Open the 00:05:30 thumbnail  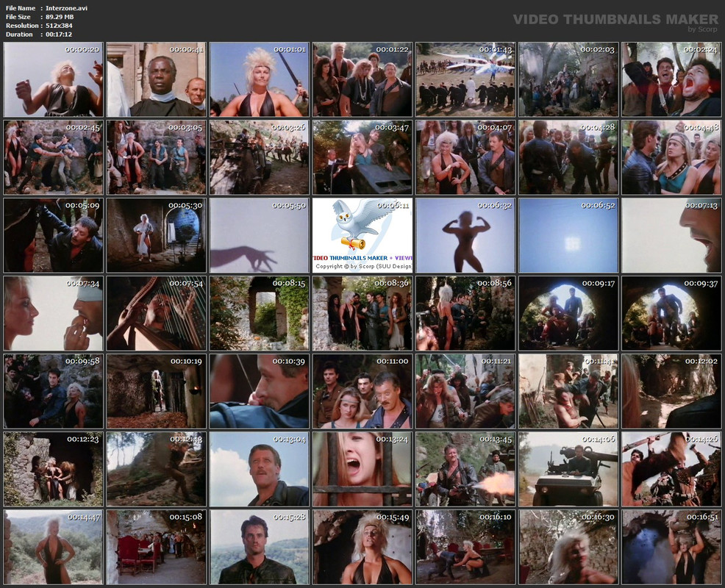click(x=157, y=235)
